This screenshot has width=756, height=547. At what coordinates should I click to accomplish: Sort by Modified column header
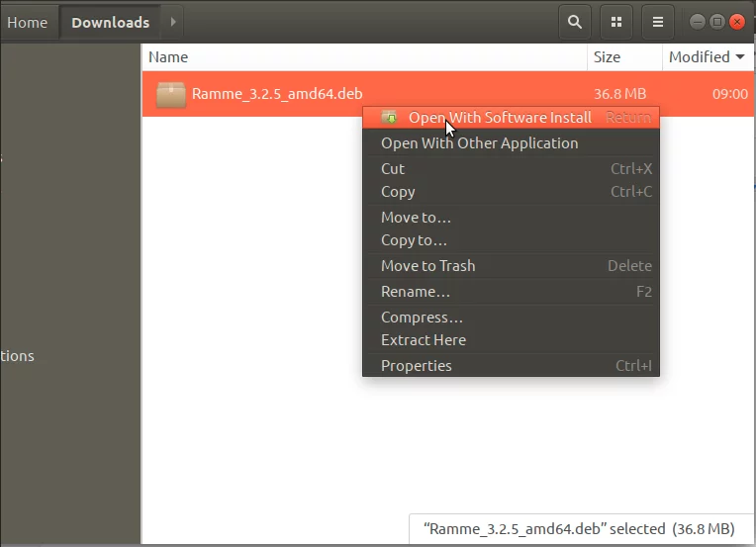pyautogui.click(x=708, y=56)
